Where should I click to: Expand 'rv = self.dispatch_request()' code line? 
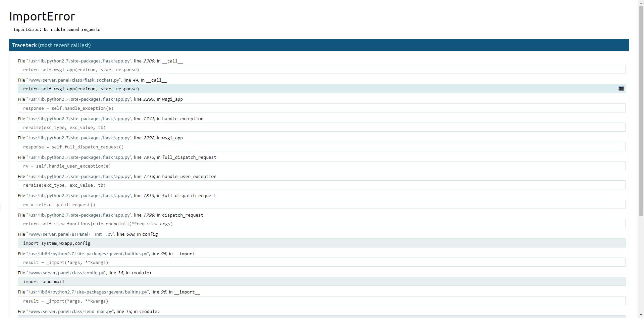coord(321,205)
